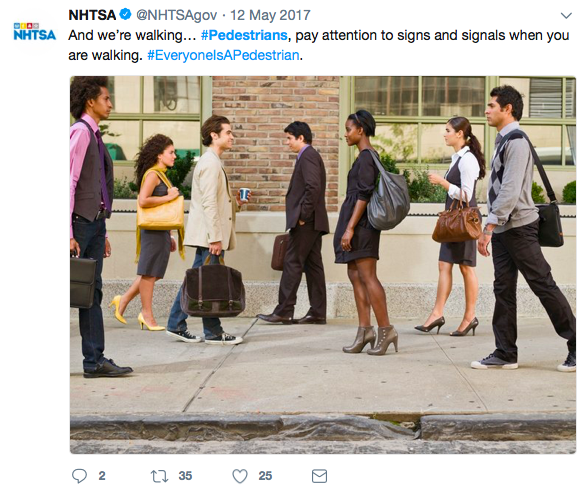Click the @NHTSAgov handle
583x488 pixels.
pyautogui.click(x=177, y=15)
